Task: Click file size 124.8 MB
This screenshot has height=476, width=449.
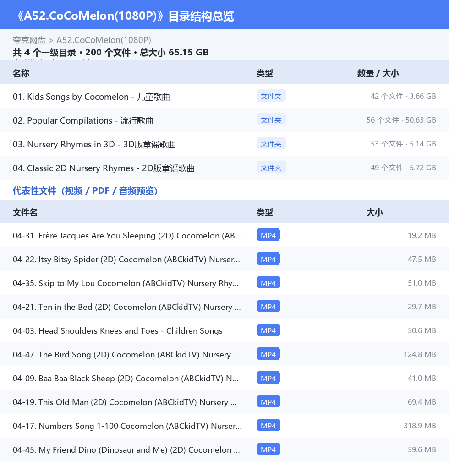Action: coord(420,354)
